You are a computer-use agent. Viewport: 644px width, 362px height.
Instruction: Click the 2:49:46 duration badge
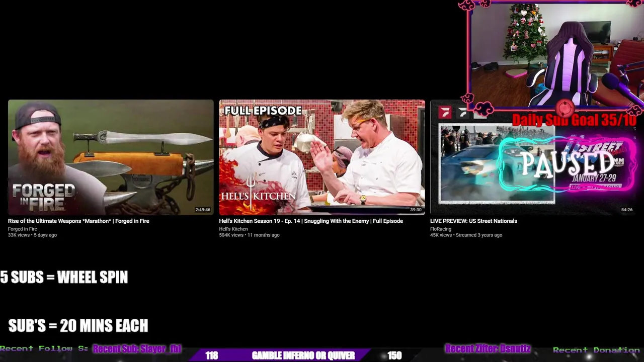pyautogui.click(x=203, y=210)
